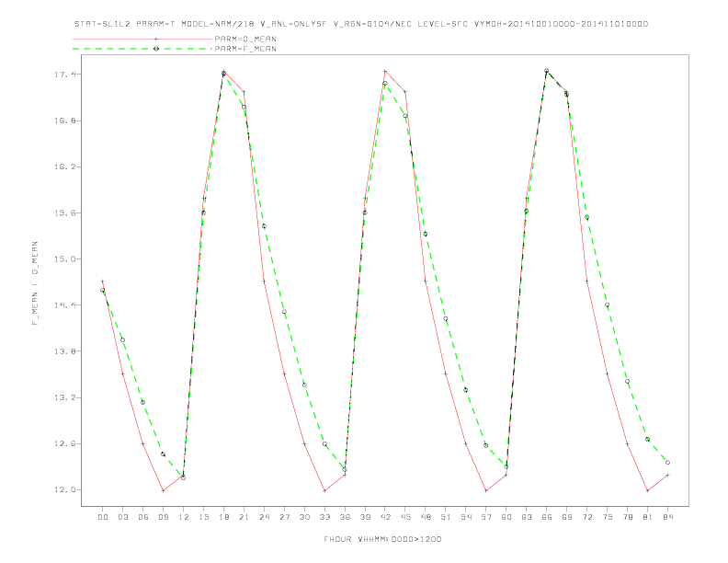Click the horizontal axis label FHOUR VHHMM:0000>1200
728x563 pixels.
tap(382, 539)
